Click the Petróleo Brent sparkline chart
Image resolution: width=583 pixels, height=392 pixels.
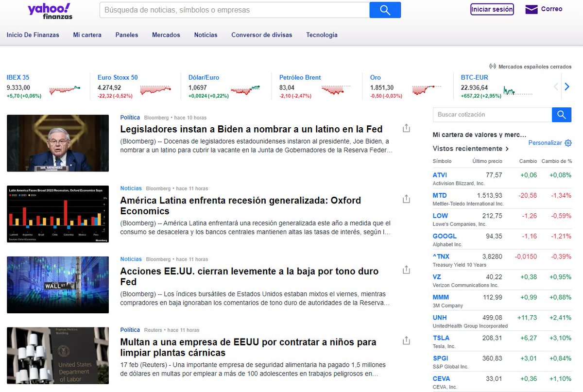point(336,90)
